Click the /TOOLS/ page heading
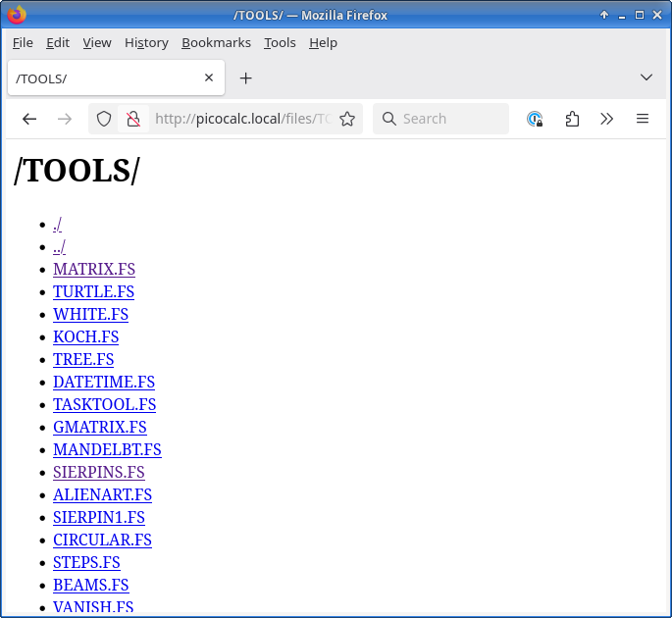Image resolution: width=672 pixels, height=618 pixels. tap(77, 171)
